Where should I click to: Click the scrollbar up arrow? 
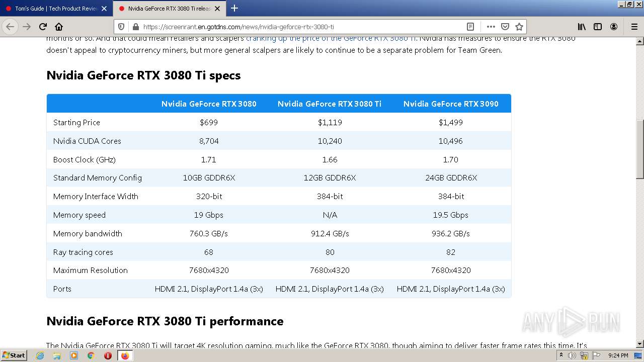pos(640,40)
